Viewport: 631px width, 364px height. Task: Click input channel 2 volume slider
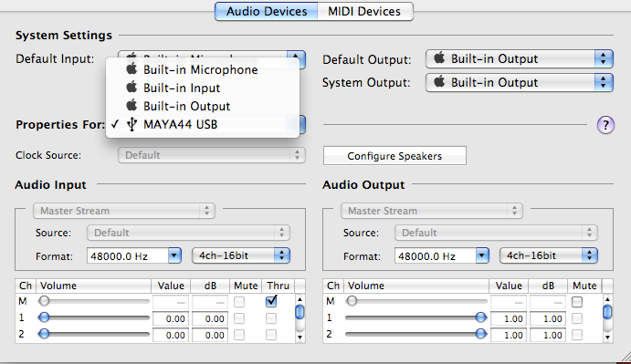click(x=94, y=334)
